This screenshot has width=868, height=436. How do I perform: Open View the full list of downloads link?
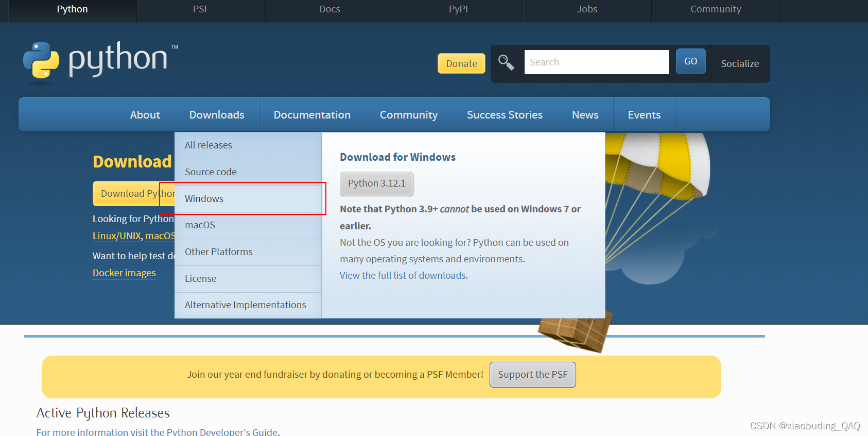click(403, 275)
